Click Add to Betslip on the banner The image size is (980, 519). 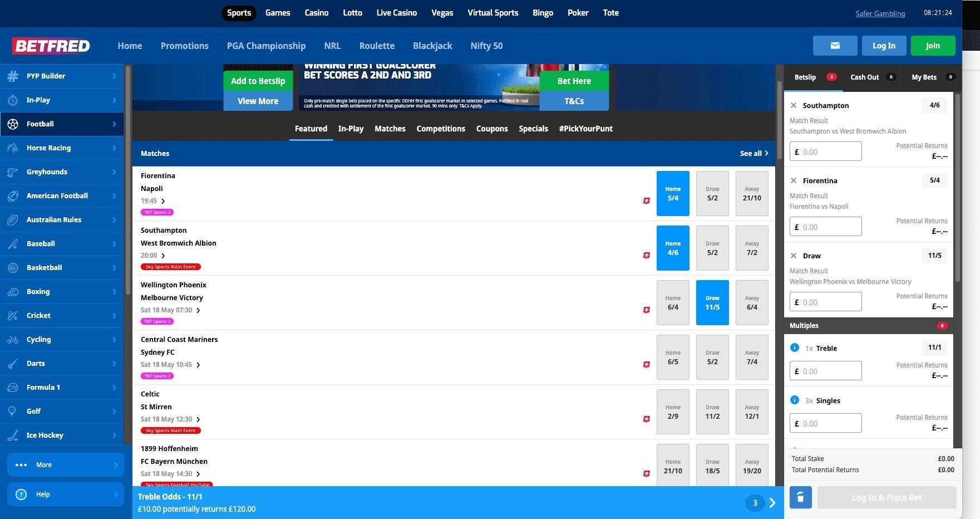coord(258,81)
